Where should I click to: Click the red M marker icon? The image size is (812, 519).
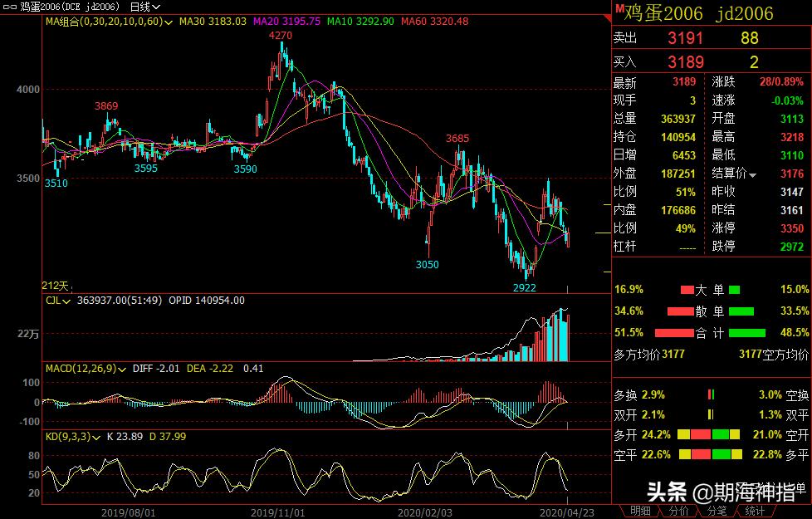(619, 8)
